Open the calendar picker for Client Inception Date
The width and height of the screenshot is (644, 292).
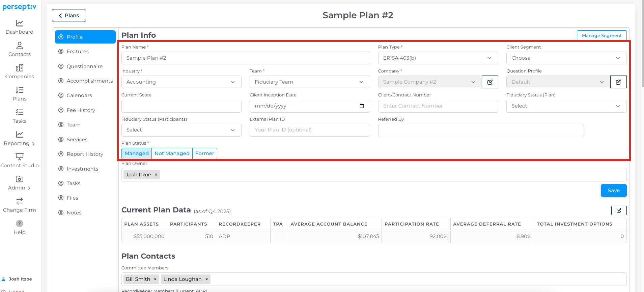tap(362, 106)
